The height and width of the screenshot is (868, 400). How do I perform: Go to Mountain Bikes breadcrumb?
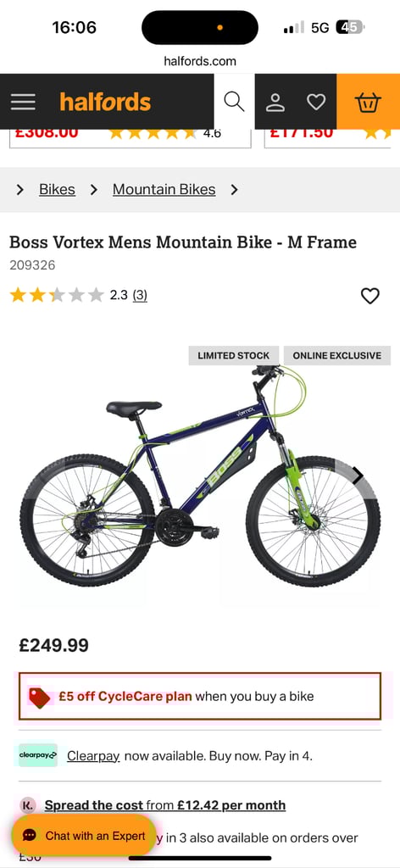click(x=164, y=189)
